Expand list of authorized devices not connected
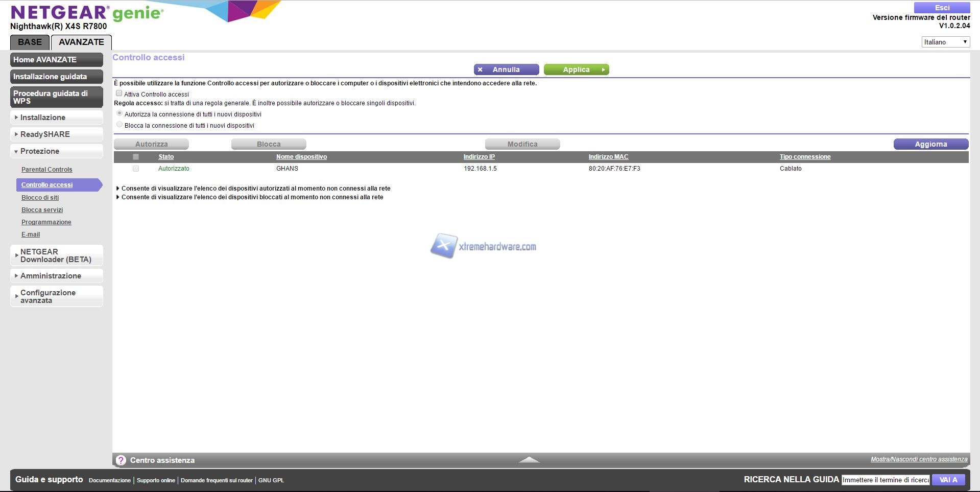Viewport: 980px width, 492px height. pos(255,189)
